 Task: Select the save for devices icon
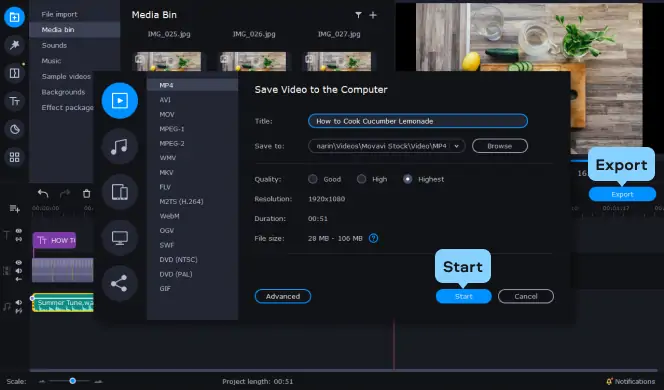click(x=119, y=192)
